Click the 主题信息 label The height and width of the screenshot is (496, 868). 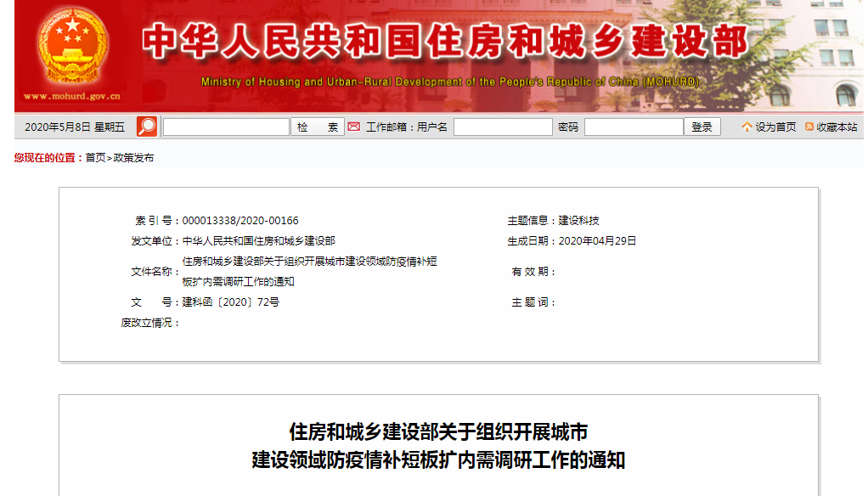coord(532,220)
